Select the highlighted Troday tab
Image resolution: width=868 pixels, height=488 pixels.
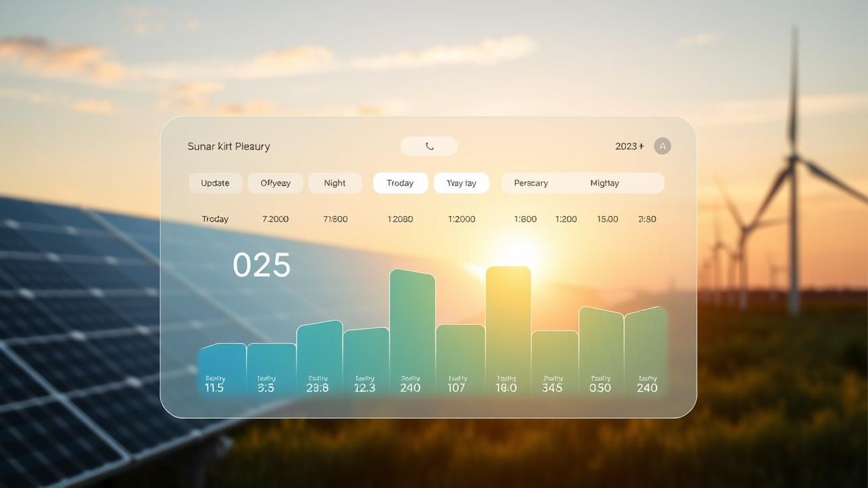(x=400, y=183)
